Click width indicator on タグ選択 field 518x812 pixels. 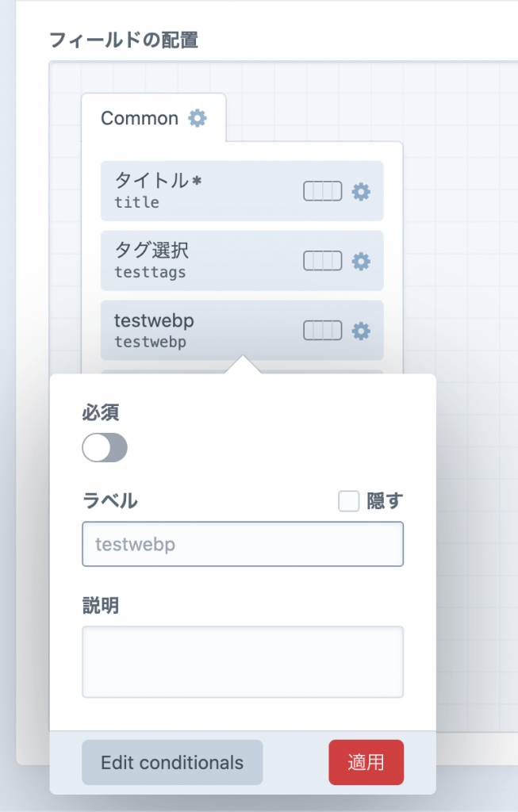point(322,261)
